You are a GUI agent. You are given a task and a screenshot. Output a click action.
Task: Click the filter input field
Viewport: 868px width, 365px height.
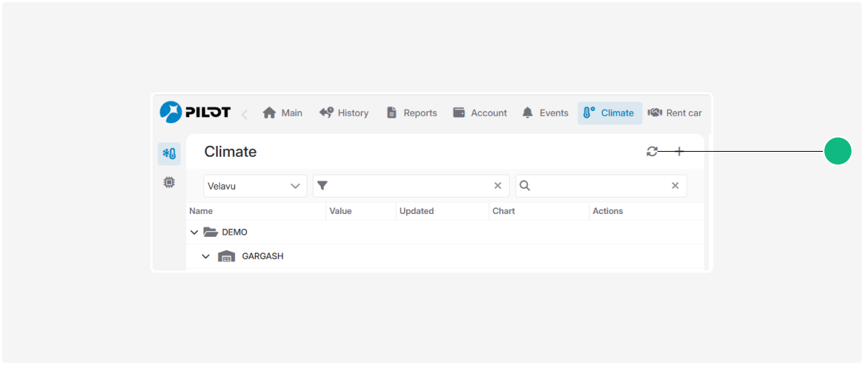(x=411, y=186)
